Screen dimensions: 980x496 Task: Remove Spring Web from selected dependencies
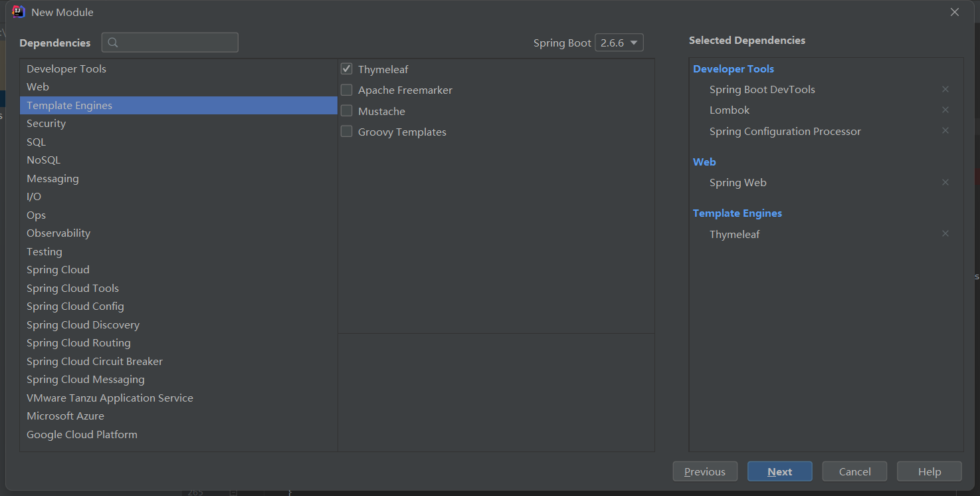(x=945, y=182)
